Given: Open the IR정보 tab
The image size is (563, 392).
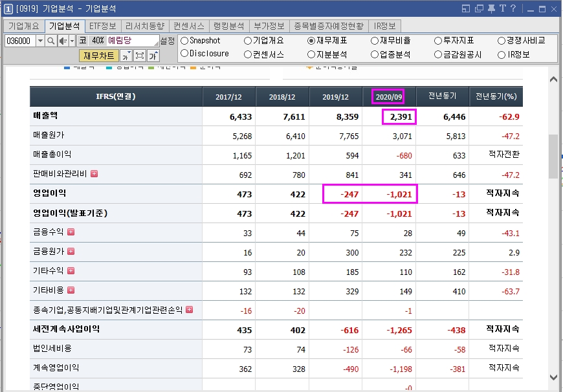Looking at the screenshot, I should coord(385,27).
